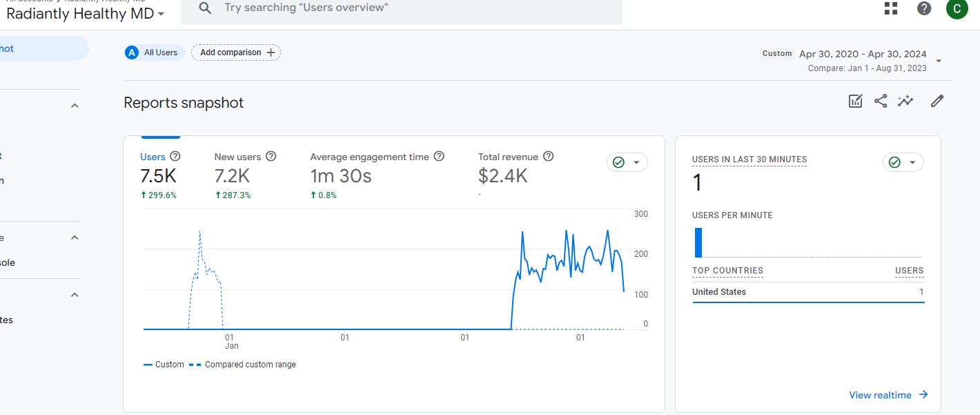Click the 7.5K Users value
The width and height of the screenshot is (980, 415).
tap(159, 176)
